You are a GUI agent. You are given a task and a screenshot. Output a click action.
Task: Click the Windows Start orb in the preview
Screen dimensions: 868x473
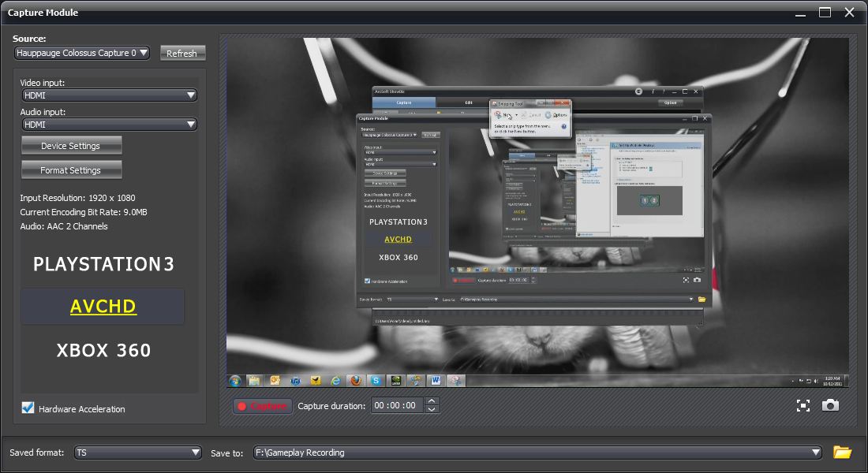(x=235, y=381)
